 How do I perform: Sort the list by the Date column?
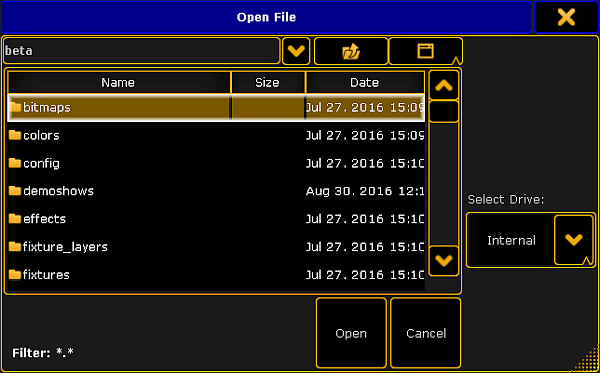point(365,82)
